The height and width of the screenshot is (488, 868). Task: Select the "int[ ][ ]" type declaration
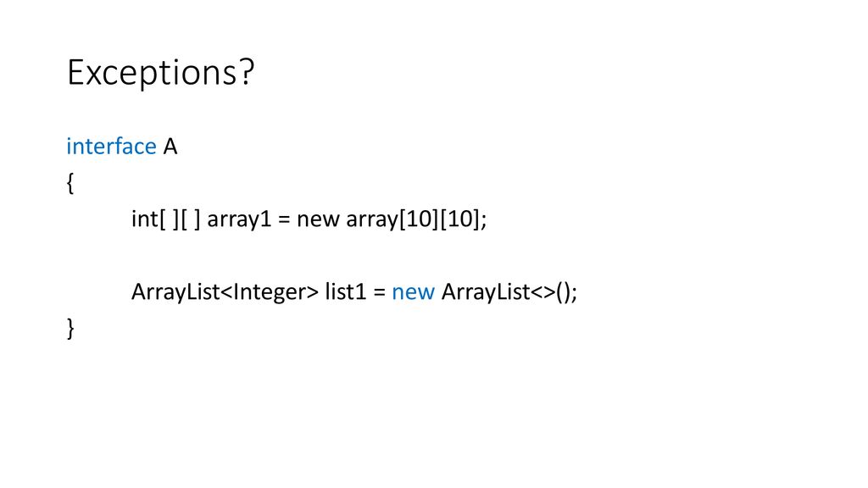pyautogui.click(x=166, y=219)
